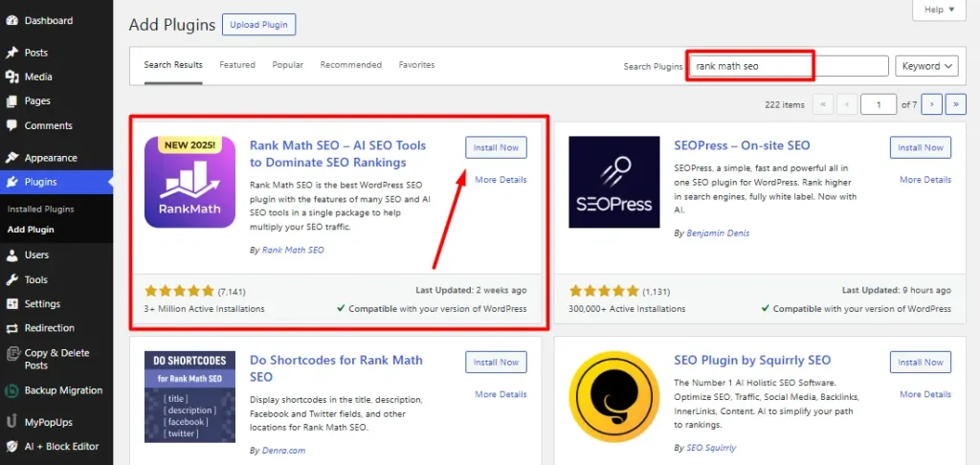Click the Users person icon
The image size is (980, 465).
click(11, 255)
